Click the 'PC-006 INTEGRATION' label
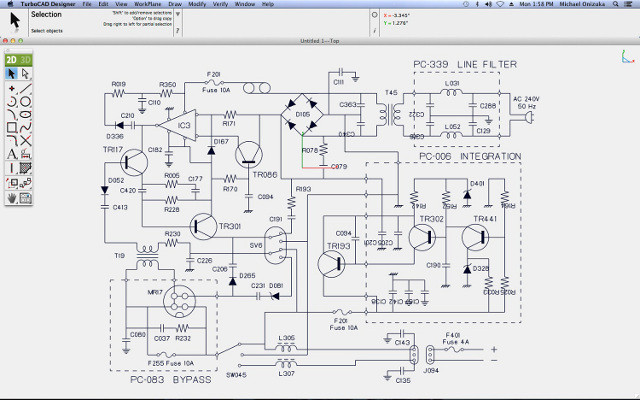 pos(470,156)
